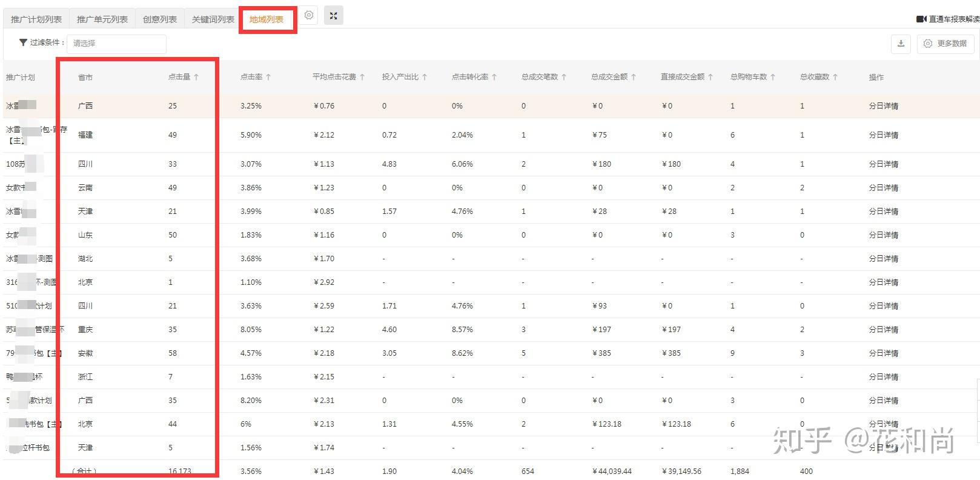The height and width of the screenshot is (480, 980).
Task: Select the 安徽 province cell
Action: tap(85, 353)
